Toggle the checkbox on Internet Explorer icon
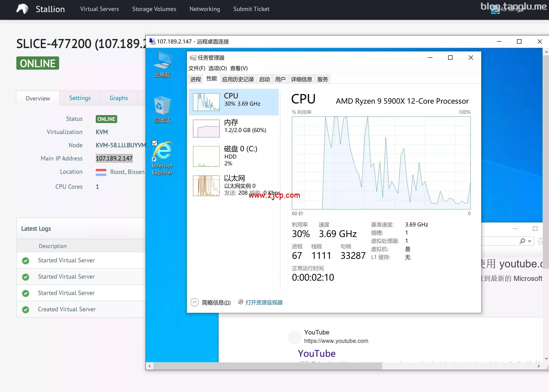The height and width of the screenshot is (392, 549). pos(155,143)
